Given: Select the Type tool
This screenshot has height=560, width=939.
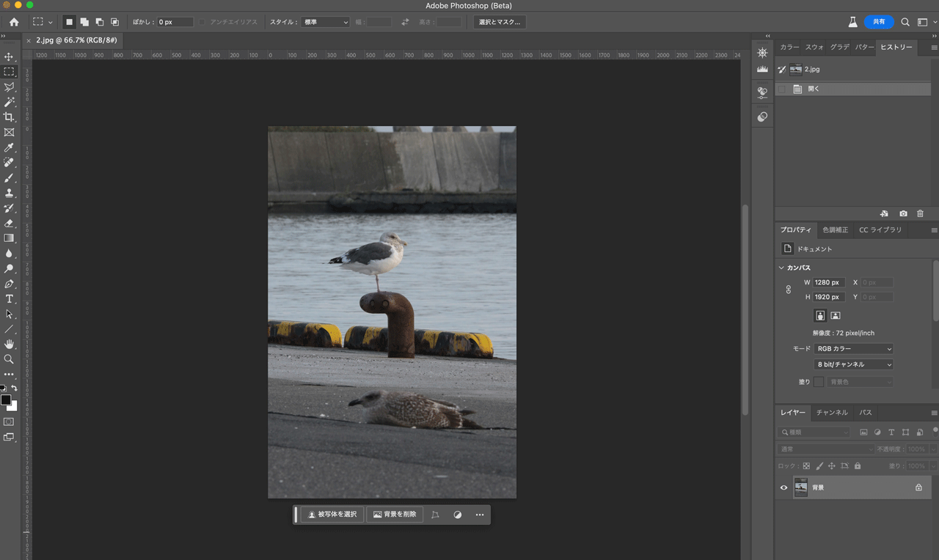Looking at the screenshot, I should 9,299.
